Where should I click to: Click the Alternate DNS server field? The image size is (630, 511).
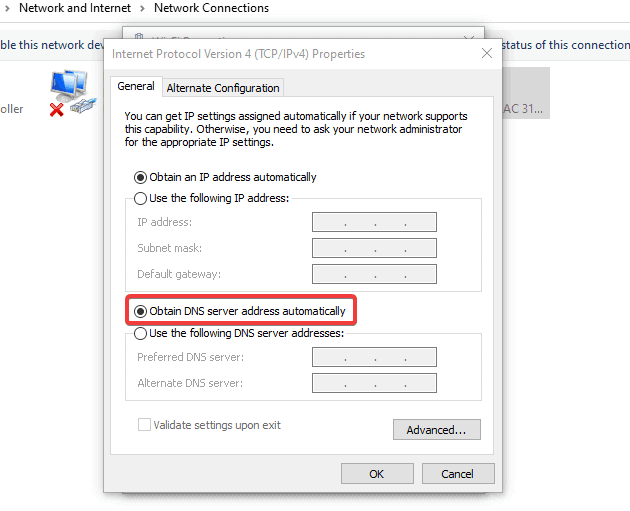(x=374, y=383)
